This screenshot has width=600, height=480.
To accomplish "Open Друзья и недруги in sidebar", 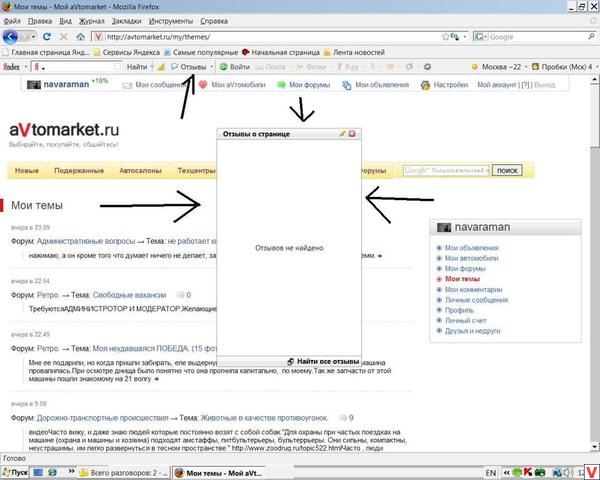I will tap(473, 331).
